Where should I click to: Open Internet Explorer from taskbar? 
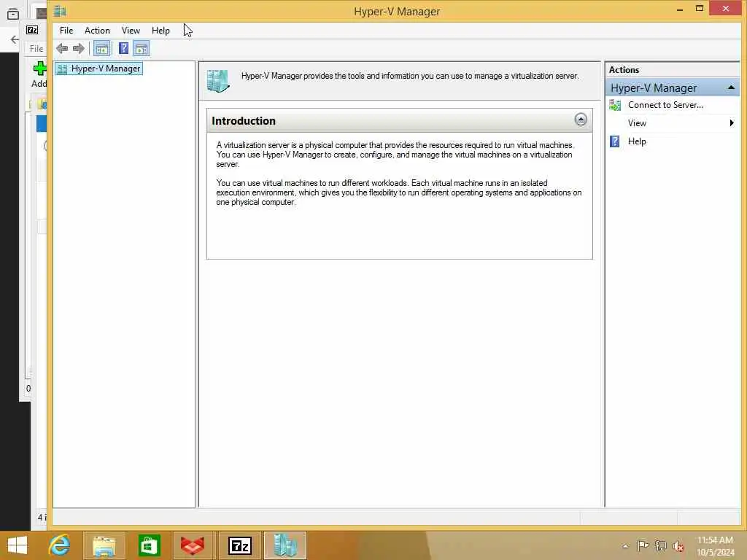pos(60,545)
